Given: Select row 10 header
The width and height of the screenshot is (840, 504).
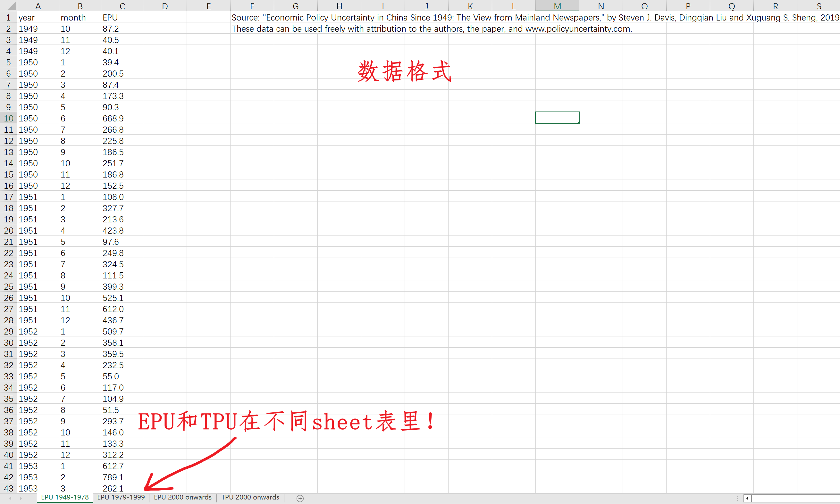Looking at the screenshot, I should coord(8,119).
